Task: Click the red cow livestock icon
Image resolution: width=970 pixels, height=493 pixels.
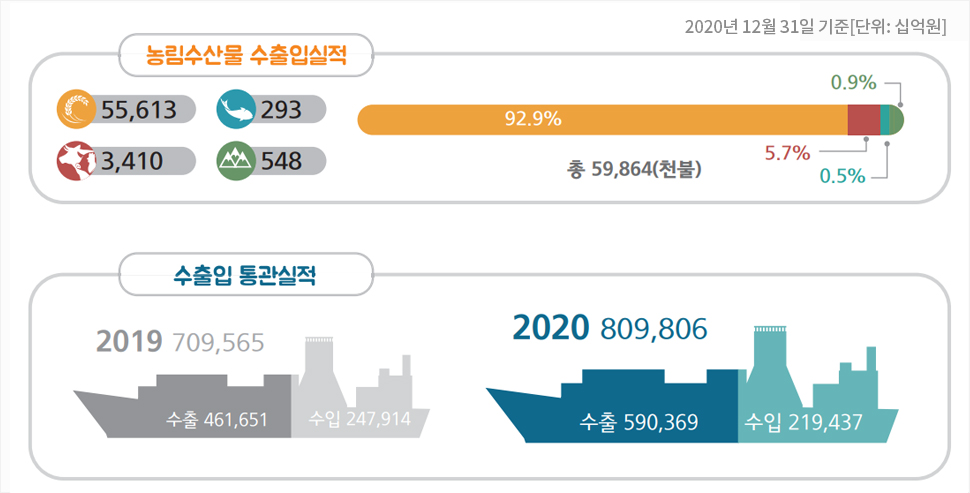Action: point(75,161)
